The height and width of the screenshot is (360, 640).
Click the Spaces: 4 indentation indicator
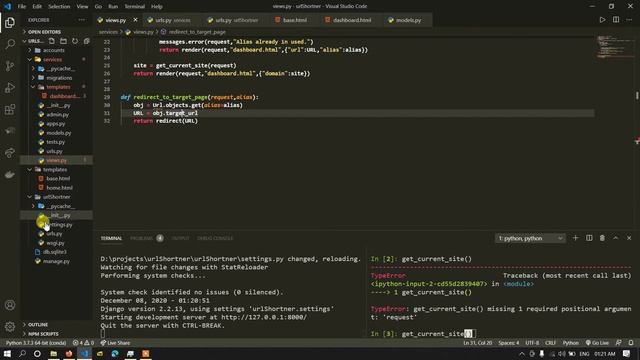509,343
